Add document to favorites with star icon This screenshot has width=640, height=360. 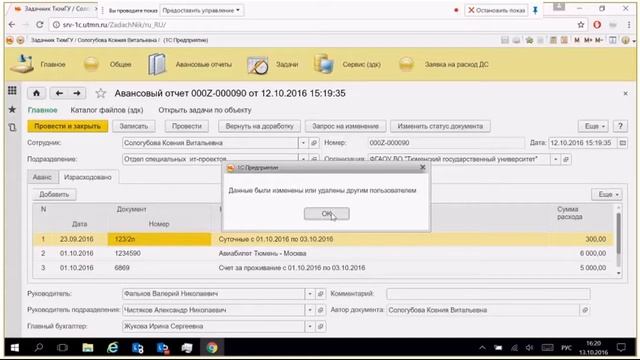[x=100, y=93]
